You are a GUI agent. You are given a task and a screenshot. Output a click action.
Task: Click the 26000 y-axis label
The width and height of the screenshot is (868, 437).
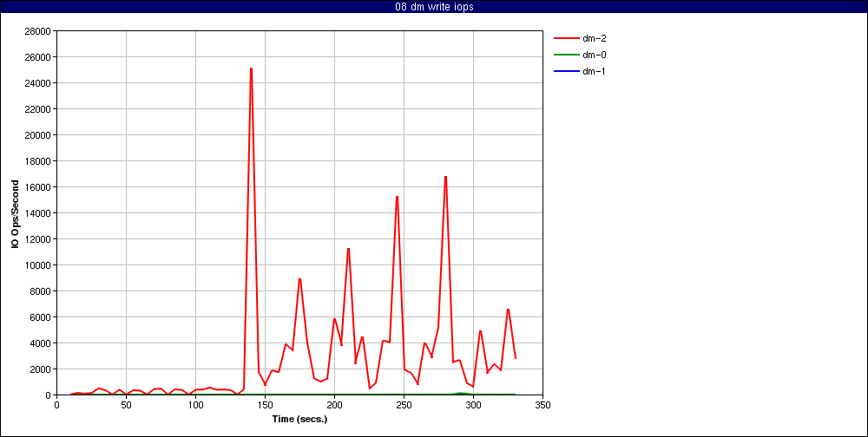click(39, 57)
